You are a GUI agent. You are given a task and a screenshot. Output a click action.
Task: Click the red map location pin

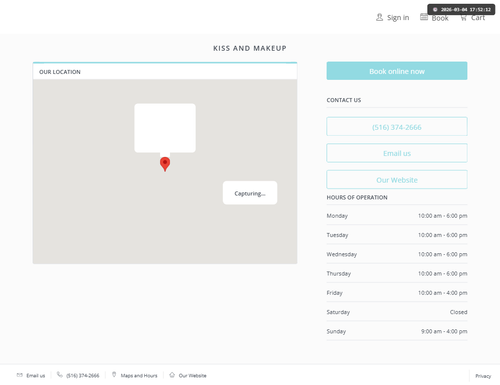[x=165, y=164]
